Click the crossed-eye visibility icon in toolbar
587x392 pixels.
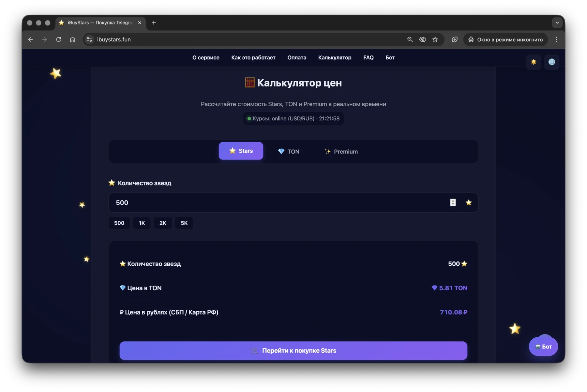point(423,39)
